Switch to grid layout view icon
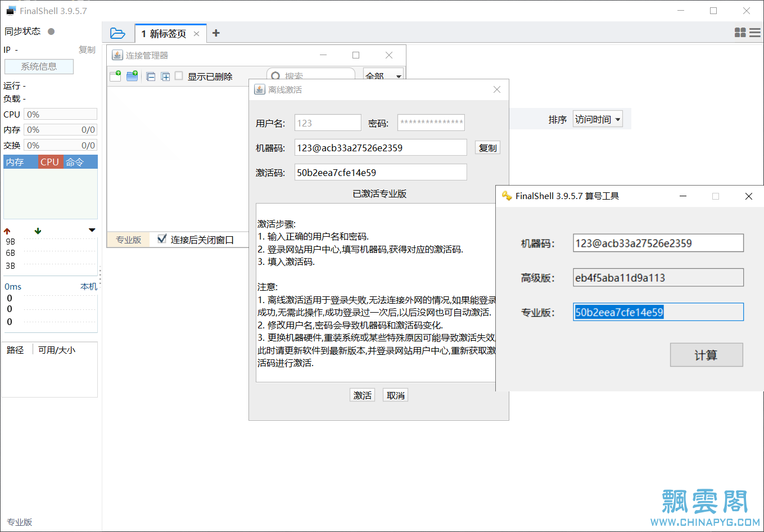The width and height of the screenshot is (764, 532). point(740,33)
